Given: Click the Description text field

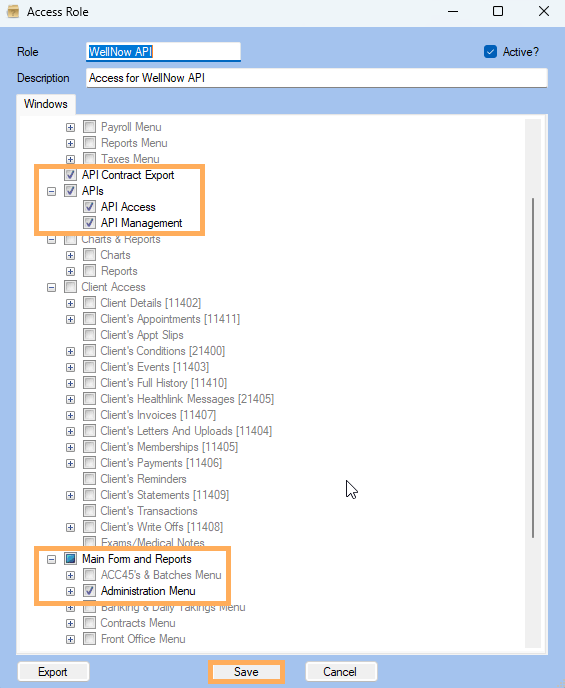Looking at the screenshot, I should [317, 78].
